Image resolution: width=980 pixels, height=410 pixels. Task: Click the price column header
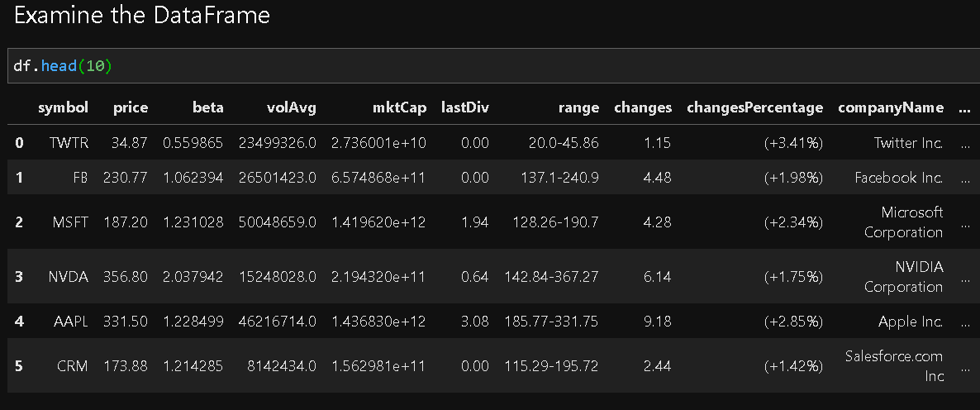pyautogui.click(x=130, y=107)
